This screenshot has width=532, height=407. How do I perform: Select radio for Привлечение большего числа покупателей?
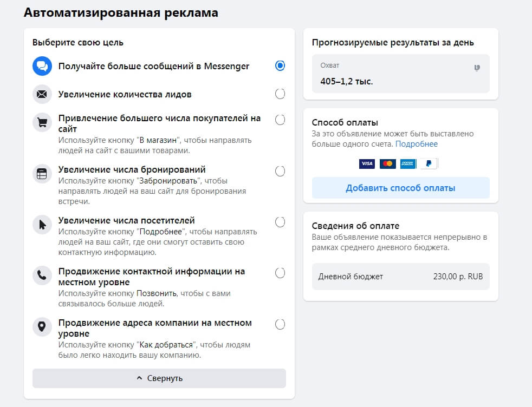(280, 120)
